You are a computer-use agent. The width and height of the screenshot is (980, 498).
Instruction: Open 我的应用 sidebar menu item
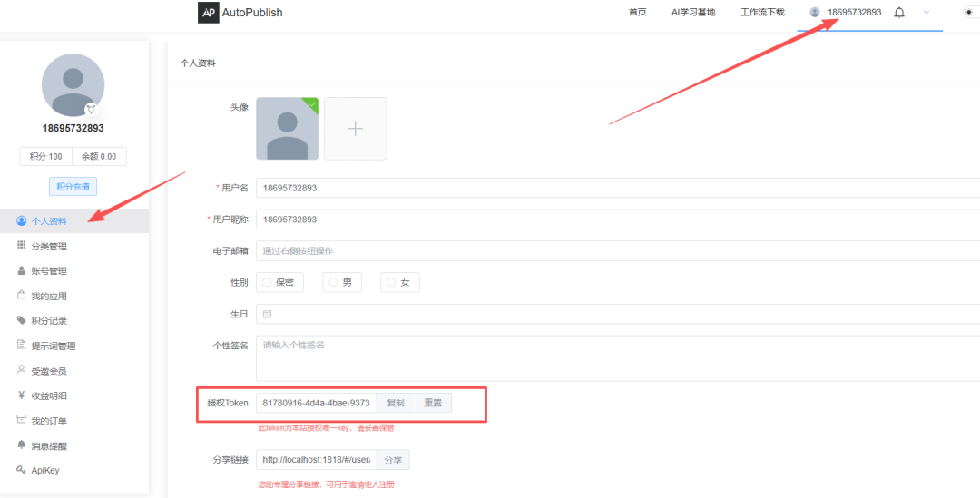point(74,296)
